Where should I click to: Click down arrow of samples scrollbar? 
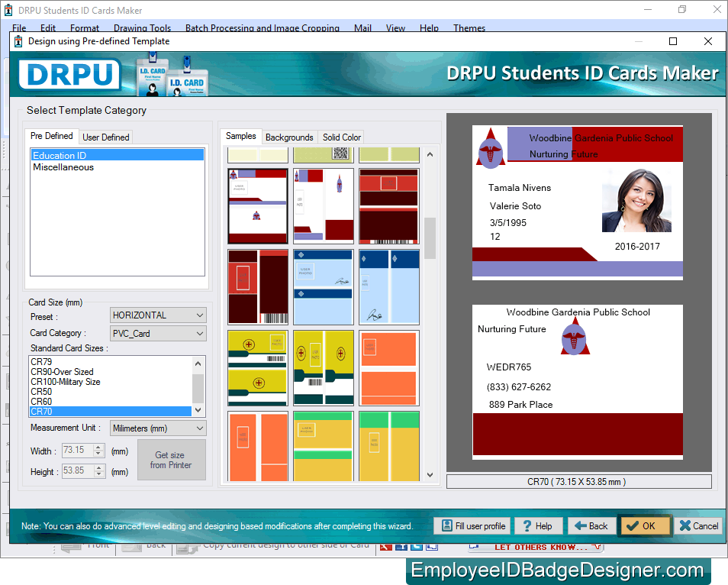click(430, 475)
